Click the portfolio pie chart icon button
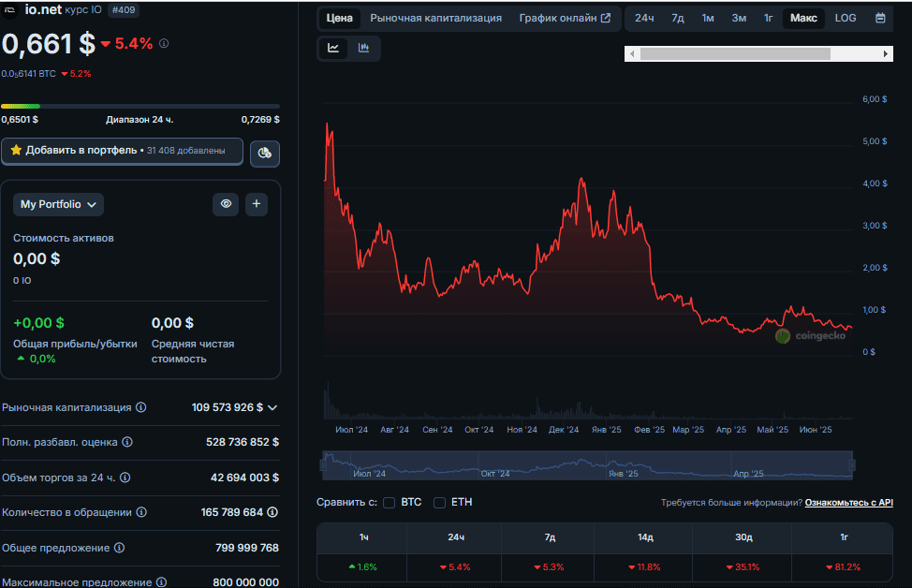This screenshot has height=588, width=912. click(265, 153)
